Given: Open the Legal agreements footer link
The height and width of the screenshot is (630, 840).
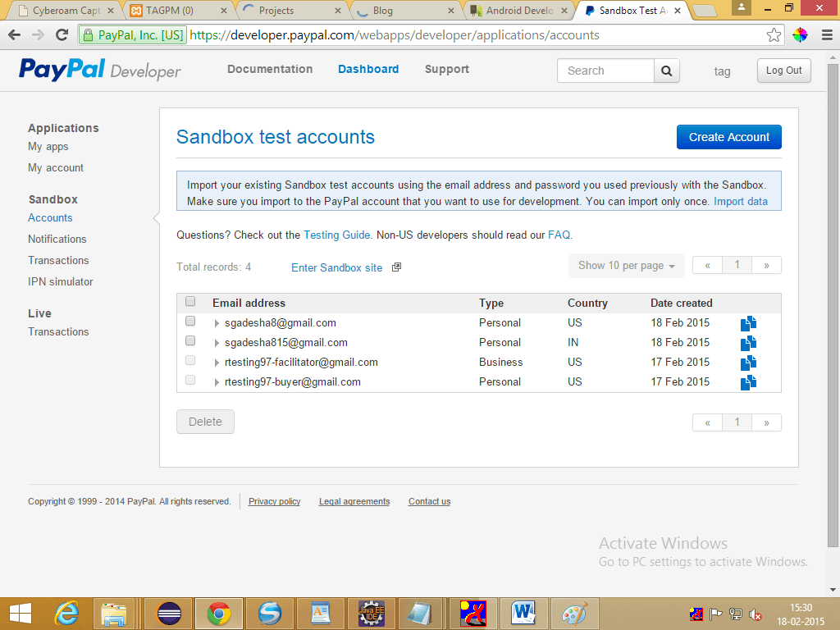Looking at the screenshot, I should click(354, 501).
